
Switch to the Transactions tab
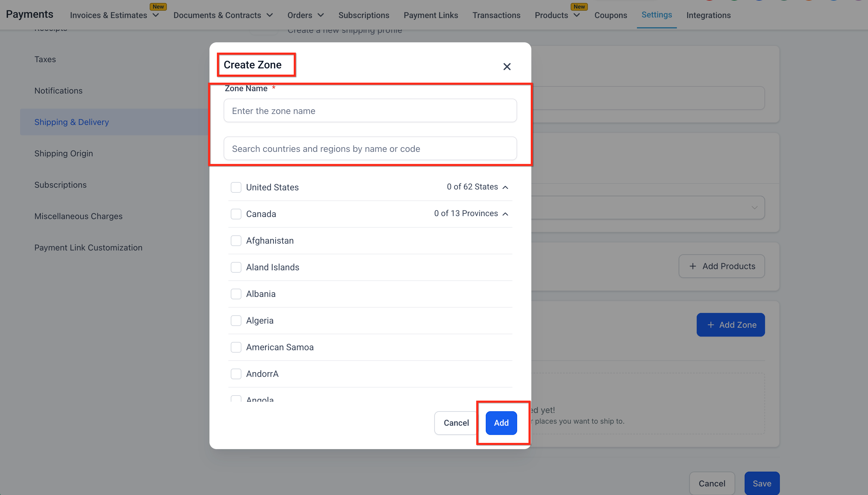[x=496, y=15]
